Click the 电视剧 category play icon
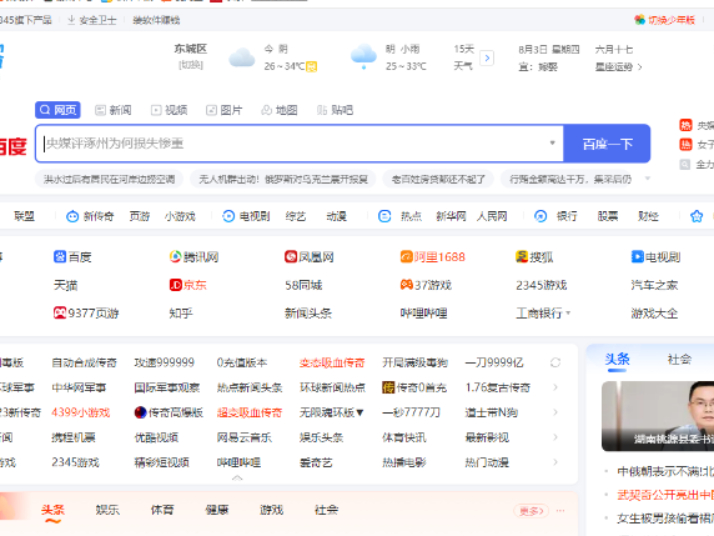 tap(228, 216)
